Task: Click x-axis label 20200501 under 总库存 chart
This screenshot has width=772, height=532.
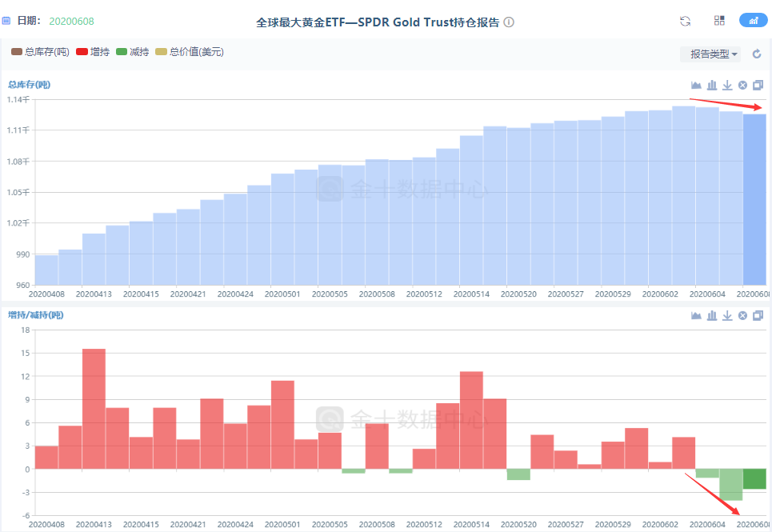Action: [282, 294]
